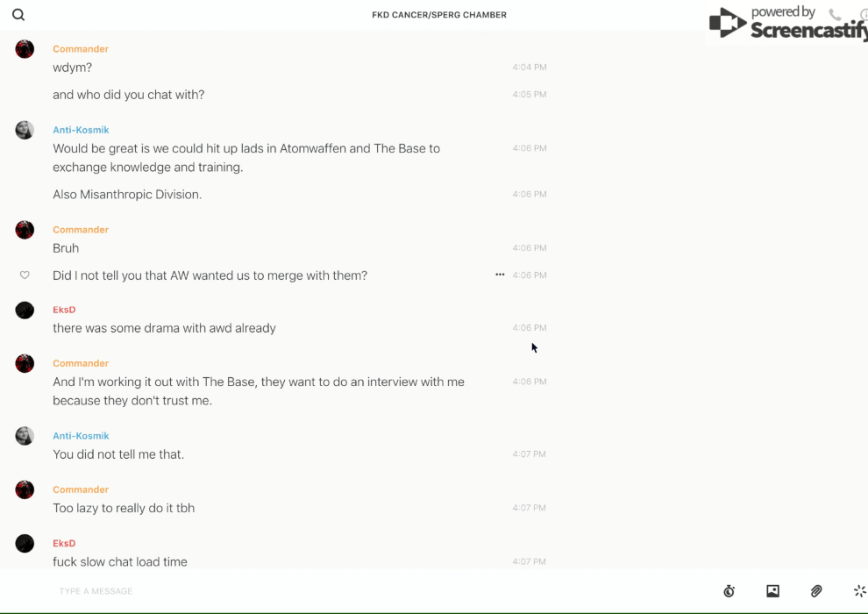Open the three-dot message options menu
Screen dimensions: 868x614
click(500, 275)
